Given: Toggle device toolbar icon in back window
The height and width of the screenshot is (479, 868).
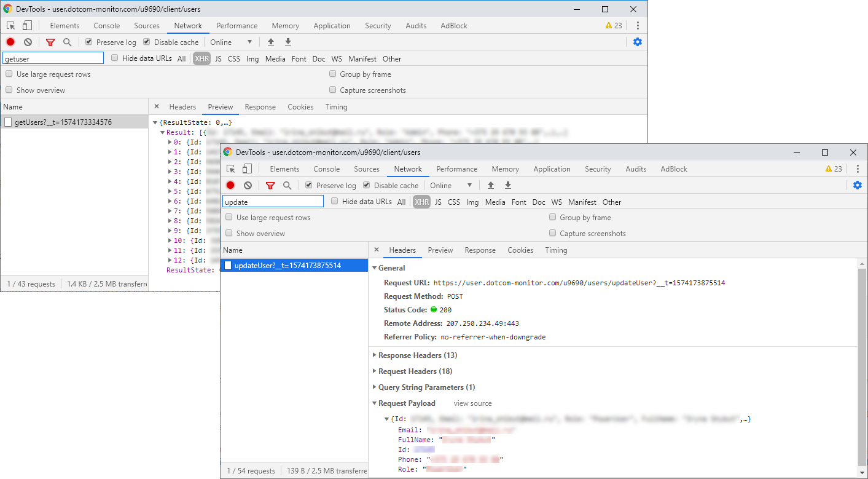Looking at the screenshot, I should 27,25.
